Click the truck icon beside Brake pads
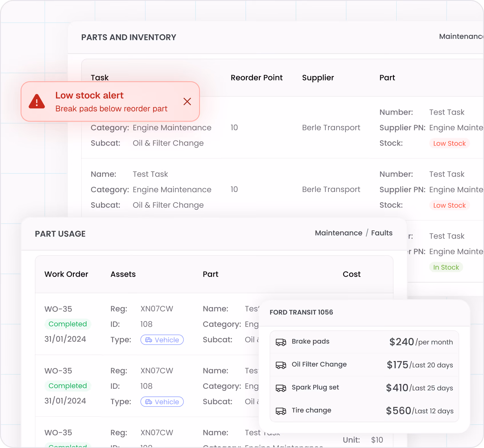 coord(281,342)
